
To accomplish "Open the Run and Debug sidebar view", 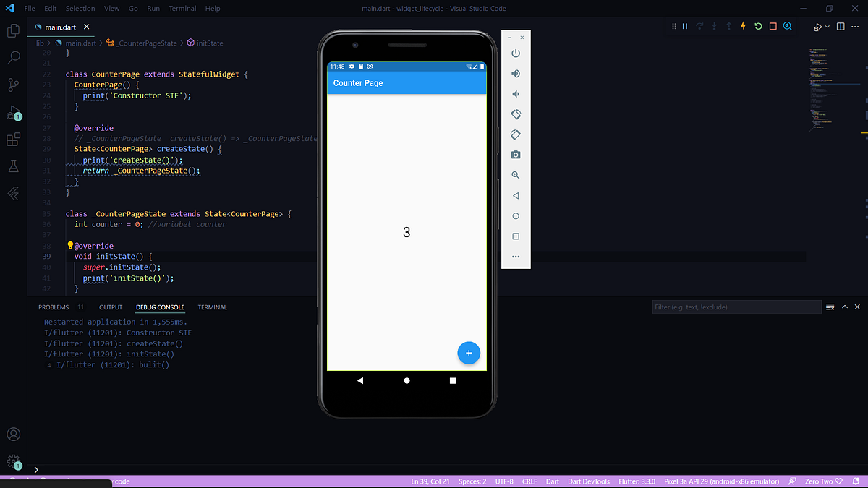I will point(13,112).
